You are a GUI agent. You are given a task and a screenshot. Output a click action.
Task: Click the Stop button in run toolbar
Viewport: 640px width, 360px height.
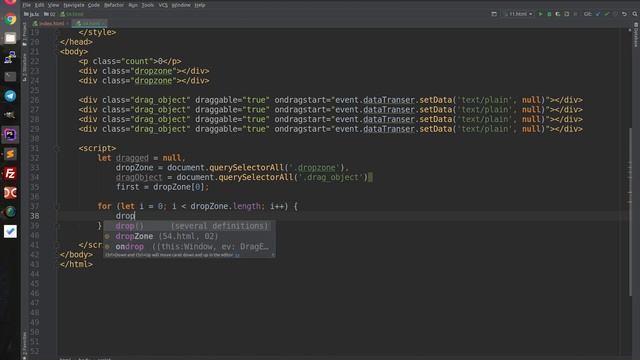pyautogui.click(x=575, y=14)
